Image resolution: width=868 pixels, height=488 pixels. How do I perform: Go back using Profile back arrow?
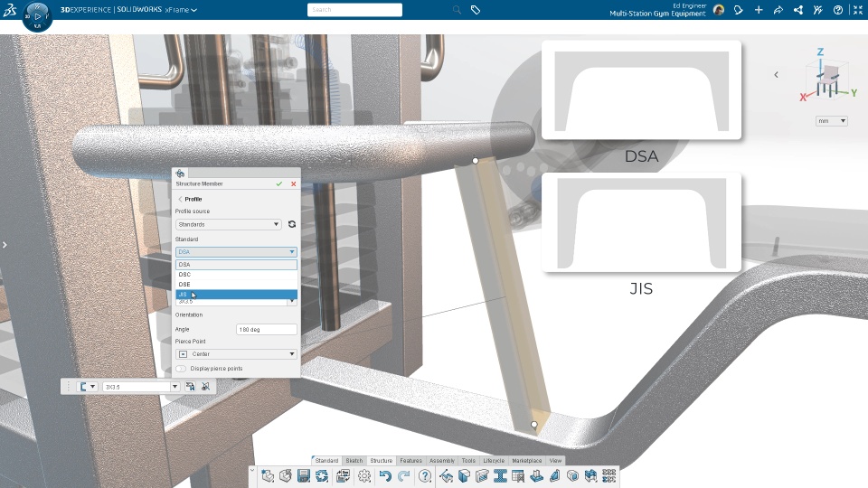[x=180, y=199]
